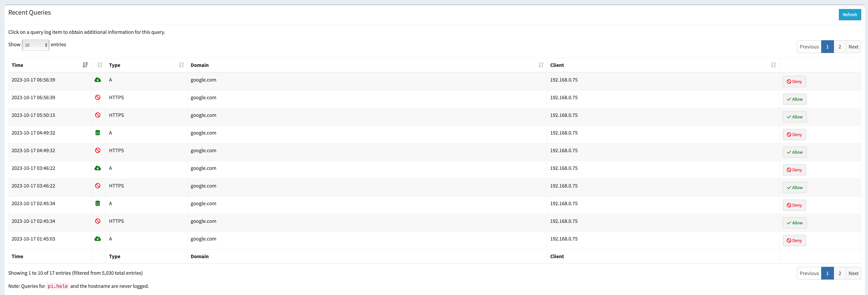Click the google.com domain at 02:45:34 A row
This screenshot has height=295, width=868.
(203, 203)
